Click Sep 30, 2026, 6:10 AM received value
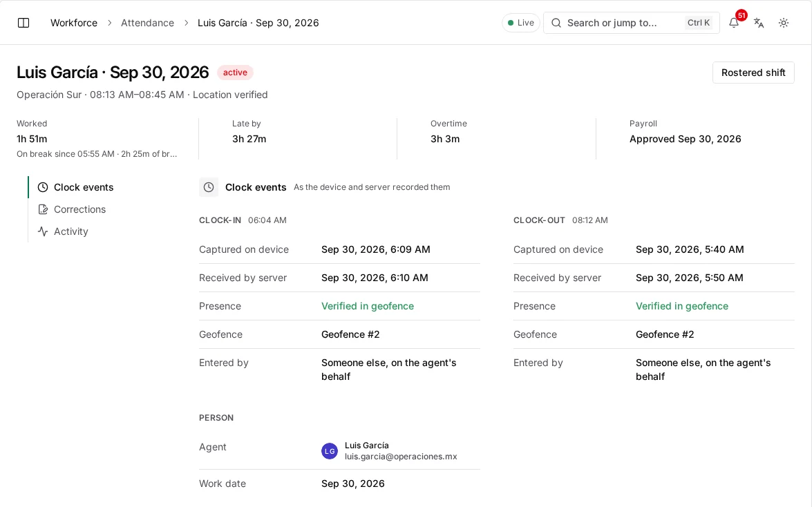Viewport: 812px width, 507px height. [375, 278]
